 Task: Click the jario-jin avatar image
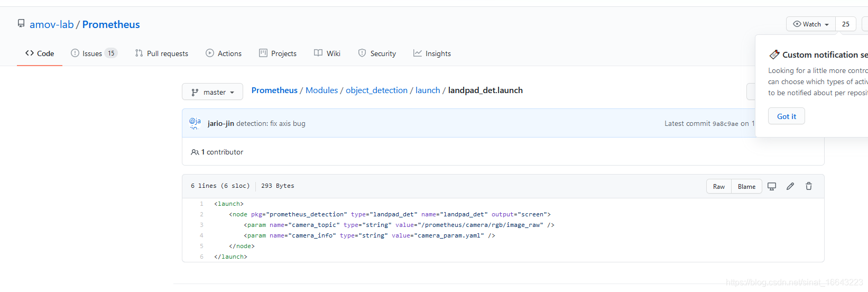click(195, 123)
